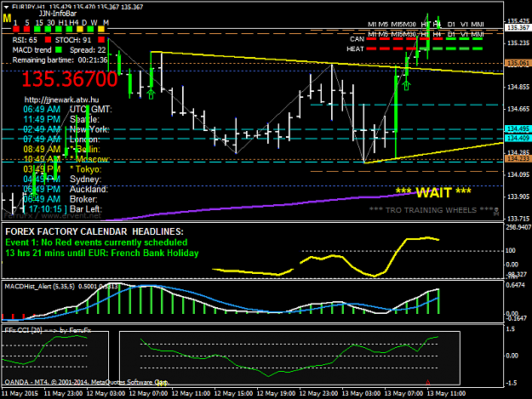Click the '12 May 07:00' time axis label
This screenshot has width=532, height=399.
[x=148, y=394]
